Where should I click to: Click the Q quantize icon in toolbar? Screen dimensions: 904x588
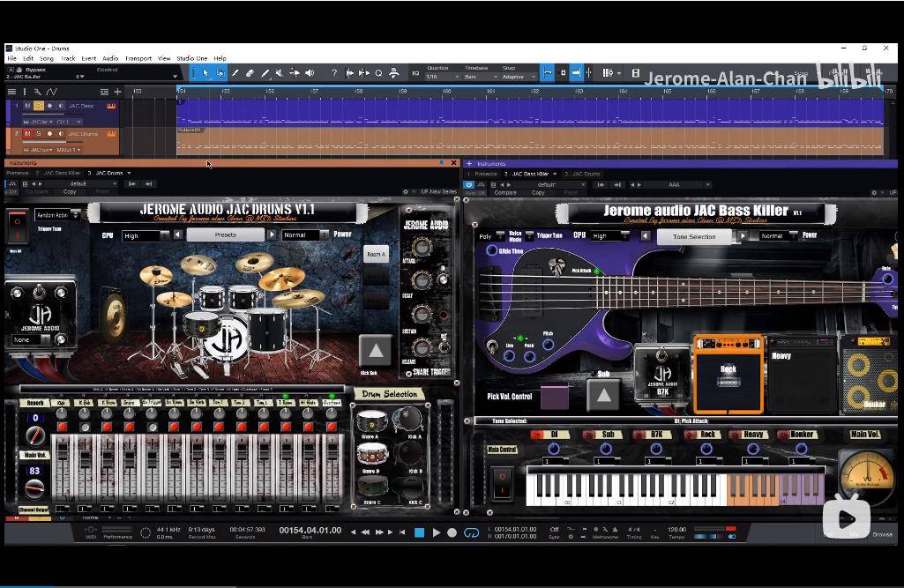click(378, 73)
